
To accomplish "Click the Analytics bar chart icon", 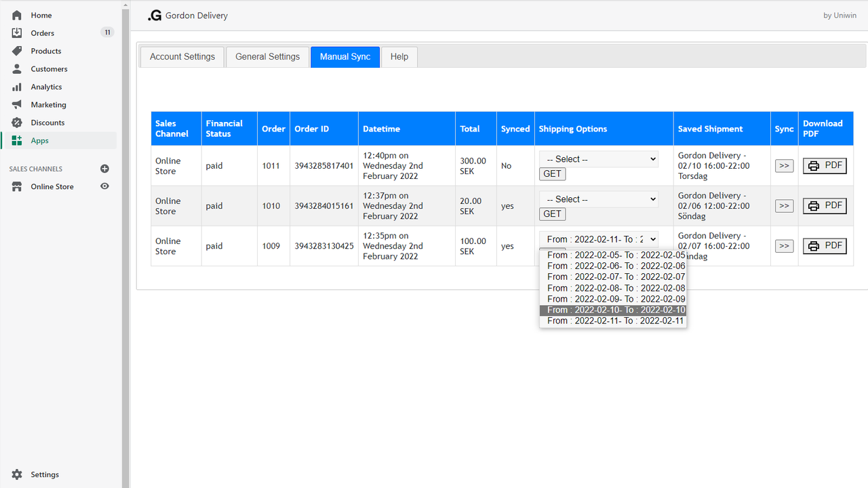I will pyautogui.click(x=17, y=87).
